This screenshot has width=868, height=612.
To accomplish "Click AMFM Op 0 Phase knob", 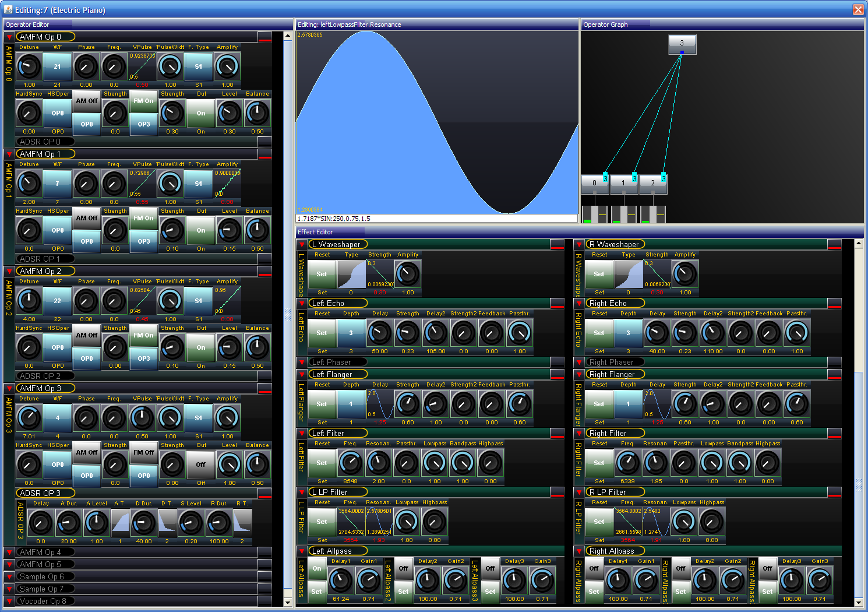I will click(x=86, y=66).
